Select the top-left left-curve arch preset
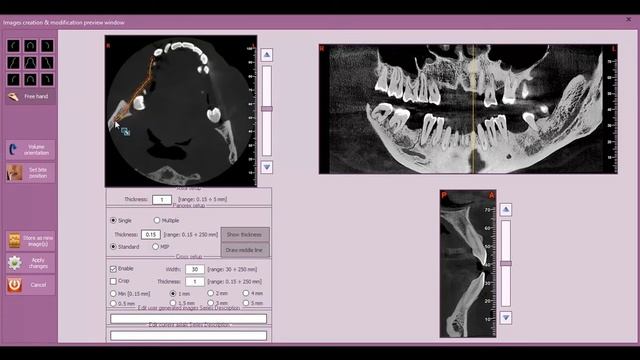640x360 pixels. [13, 46]
